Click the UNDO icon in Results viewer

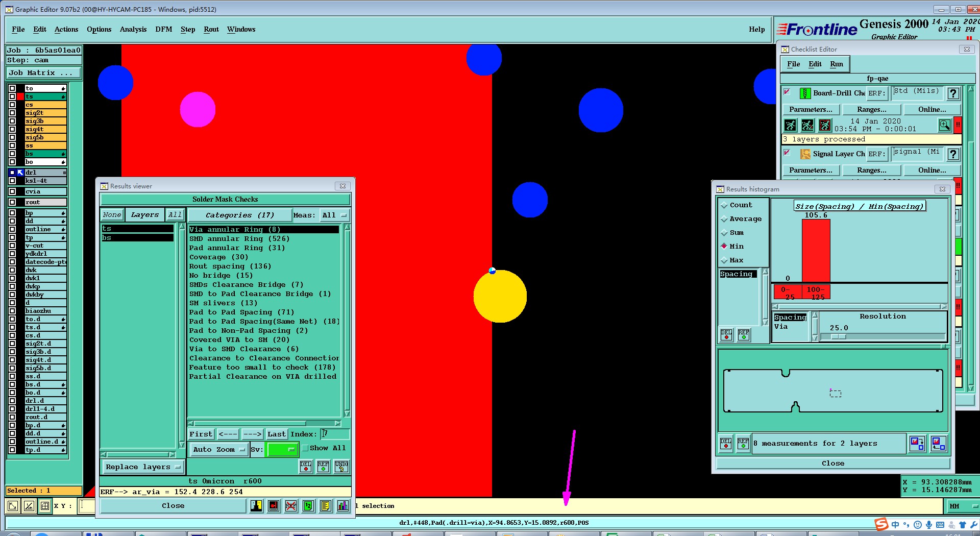341,466
